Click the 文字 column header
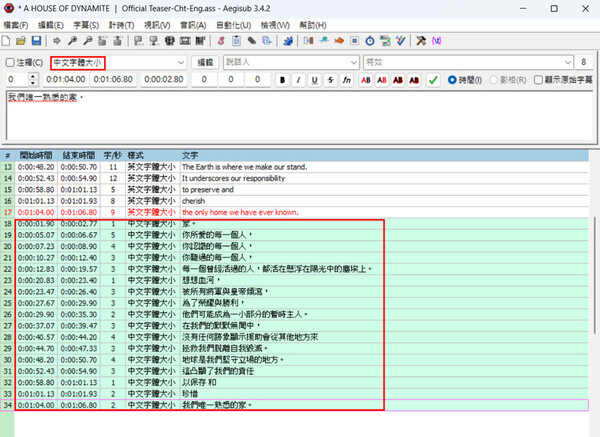This screenshot has width=600, height=437. pos(190,155)
